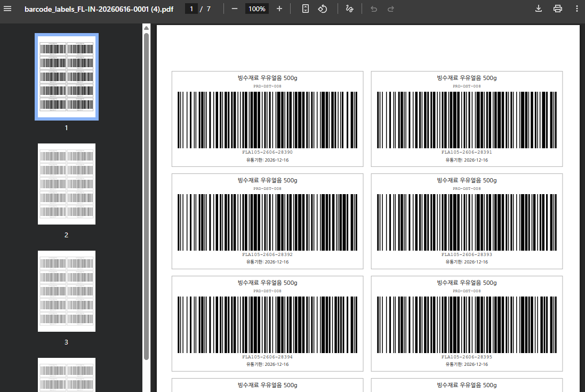This screenshot has height=392, width=585.
Task: Download the PDF file
Action: [x=539, y=9]
